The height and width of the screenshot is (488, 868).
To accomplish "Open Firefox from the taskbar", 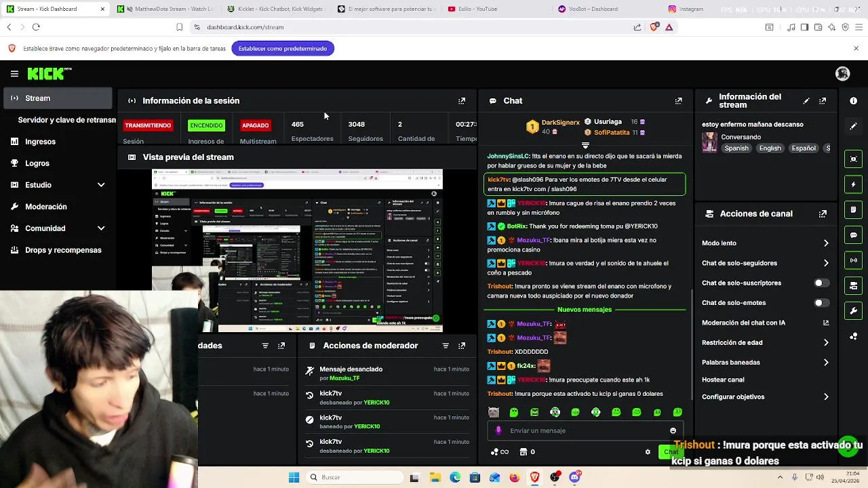I will point(515,477).
